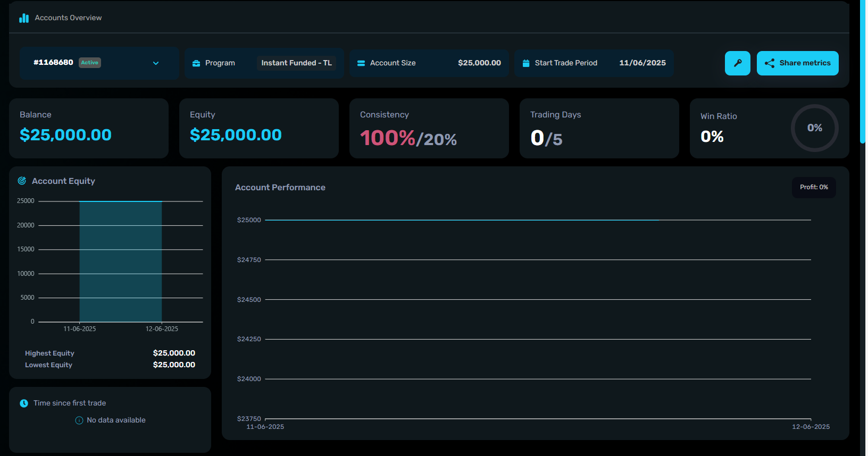This screenshot has width=868, height=456.
Task: Click the clock icon beside Time since first trade
Action: 24,403
